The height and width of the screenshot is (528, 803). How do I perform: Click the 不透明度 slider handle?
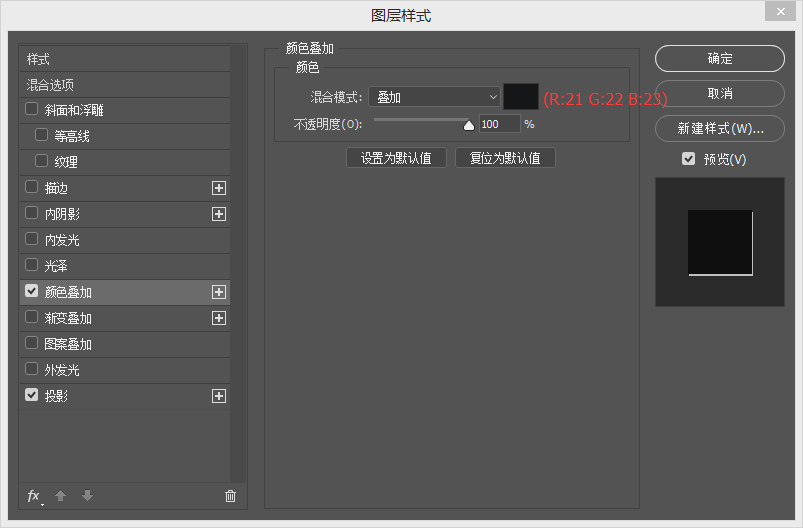coord(468,125)
